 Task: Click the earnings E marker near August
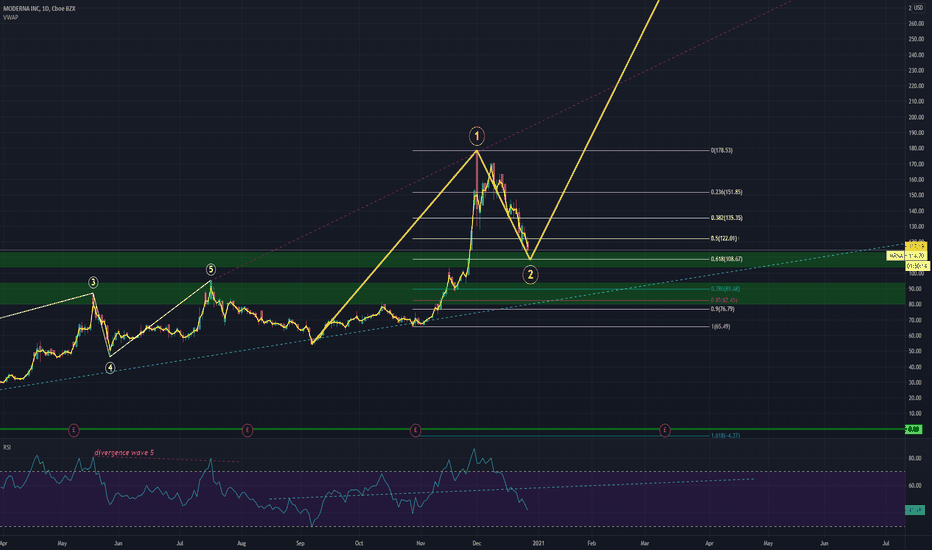(247, 430)
